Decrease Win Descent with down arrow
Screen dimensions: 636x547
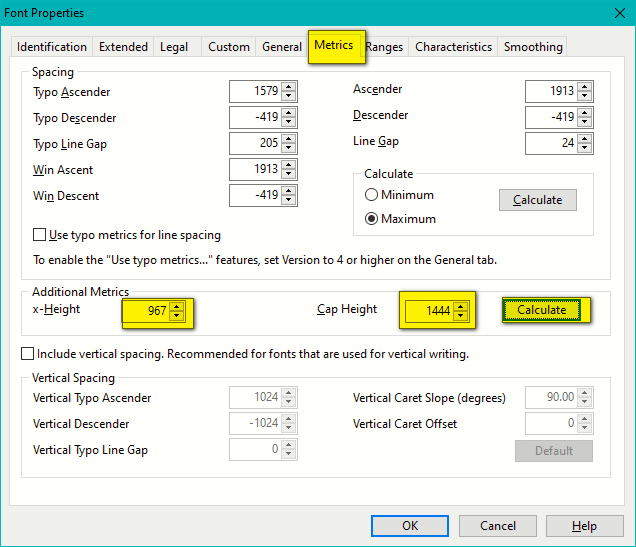(288, 200)
